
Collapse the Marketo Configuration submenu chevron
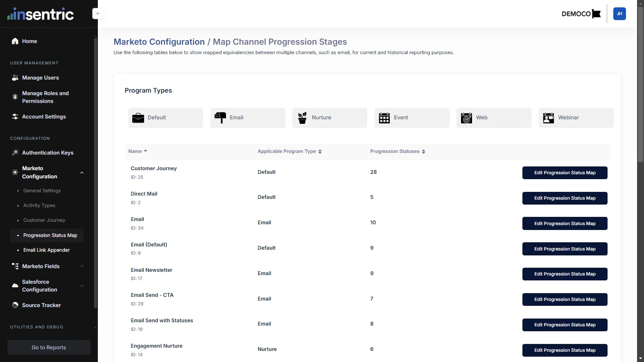pos(82,173)
